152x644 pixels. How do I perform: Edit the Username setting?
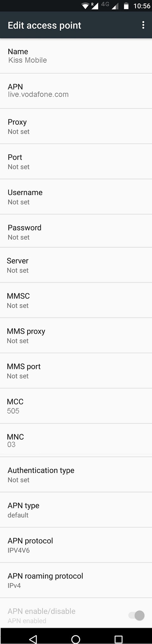[x=76, y=197]
